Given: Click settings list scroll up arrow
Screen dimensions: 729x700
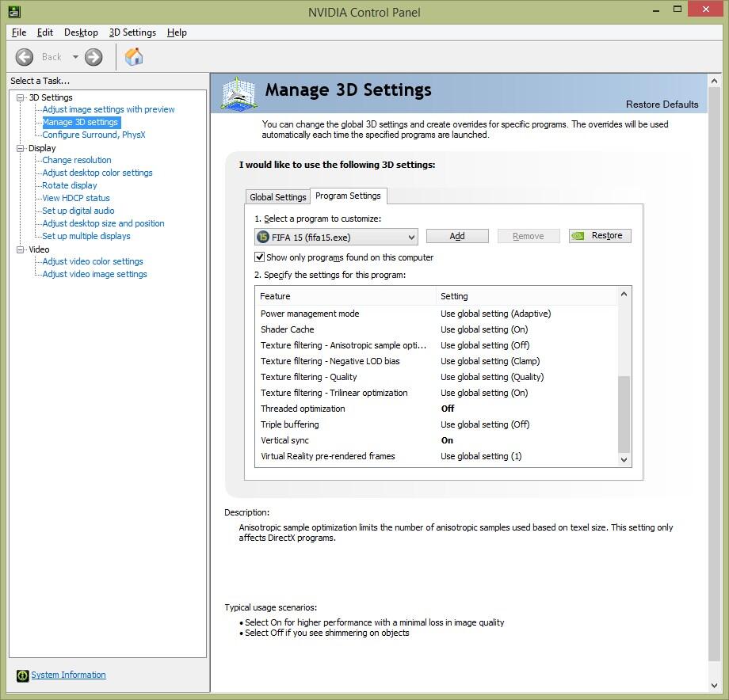Looking at the screenshot, I should point(624,294).
